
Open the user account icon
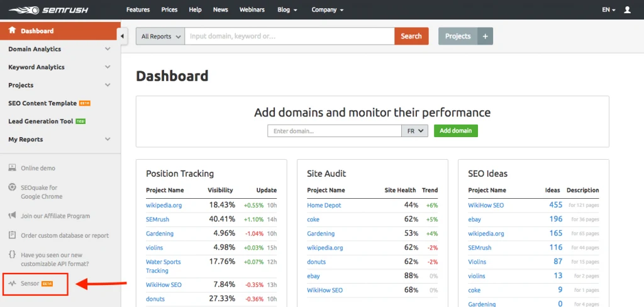[627, 9]
